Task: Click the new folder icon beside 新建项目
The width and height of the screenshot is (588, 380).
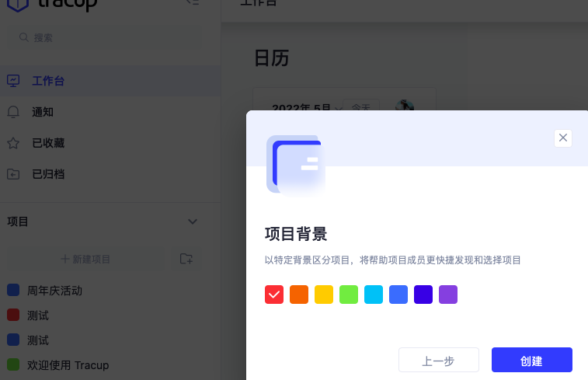Action: point(186,259)
